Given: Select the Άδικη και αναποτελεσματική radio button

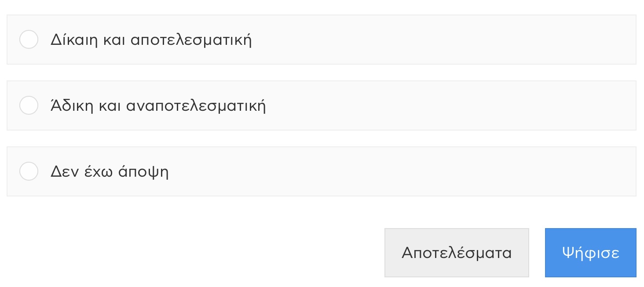Looking at the screenshot, I should (x=29, y=105).
